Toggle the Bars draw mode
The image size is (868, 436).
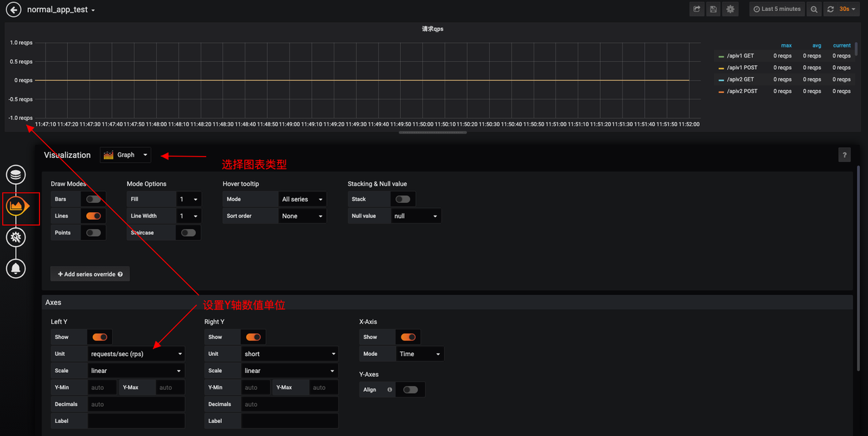click(x=94, y=199)
